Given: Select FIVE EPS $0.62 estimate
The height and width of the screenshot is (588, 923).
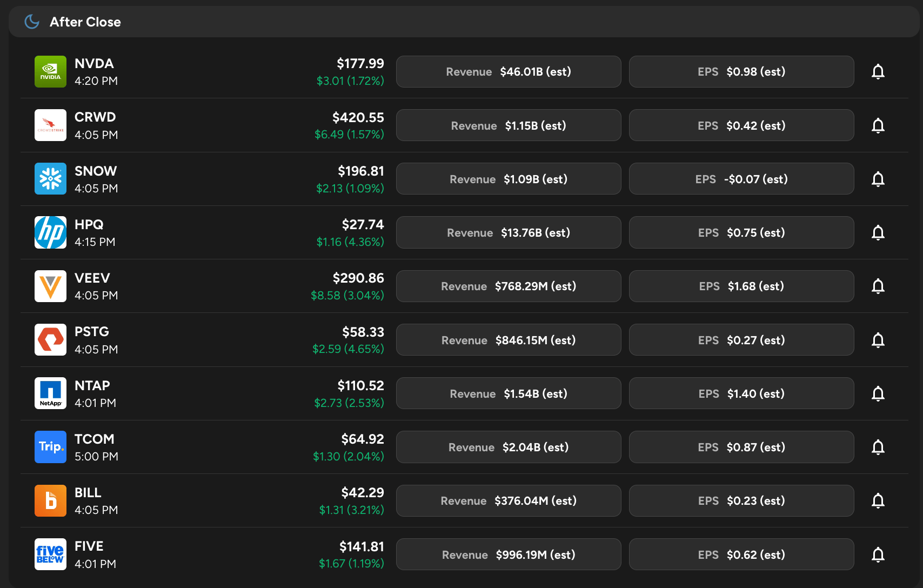Looking at the screenshot, I should pos(741,554).
